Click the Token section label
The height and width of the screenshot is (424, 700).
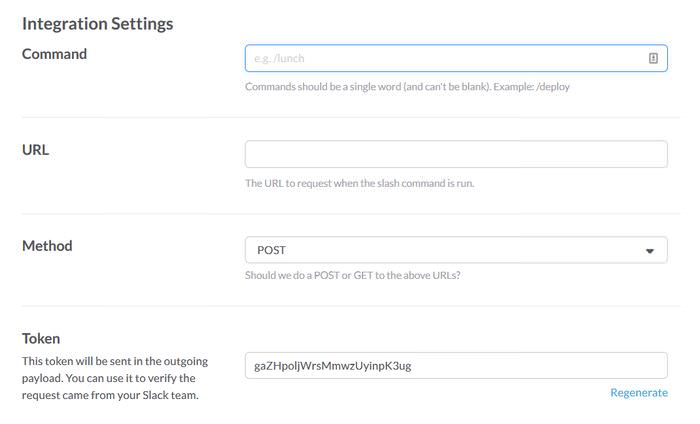click(41, 338)
